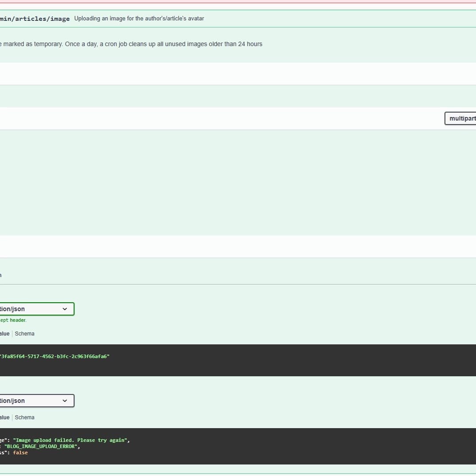Click the 'Image upload failed' message text
The height and width of the screenshot is (476, 476).
(x=71, y=440)
